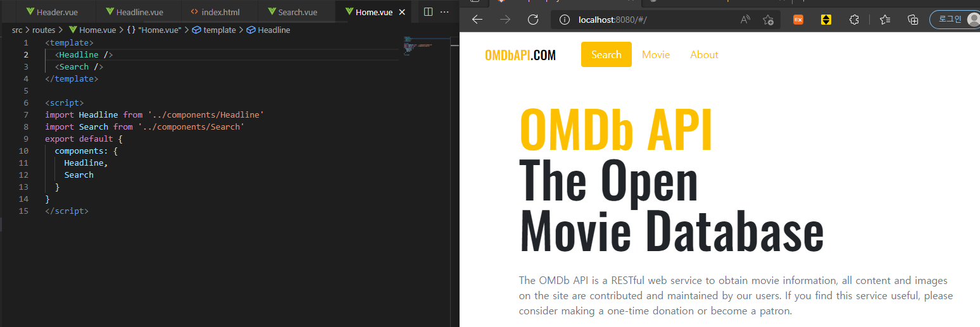The width and height of the screenshot is (980, 327).
Task: Open the collections icon
Action: (x=913, y=20)
